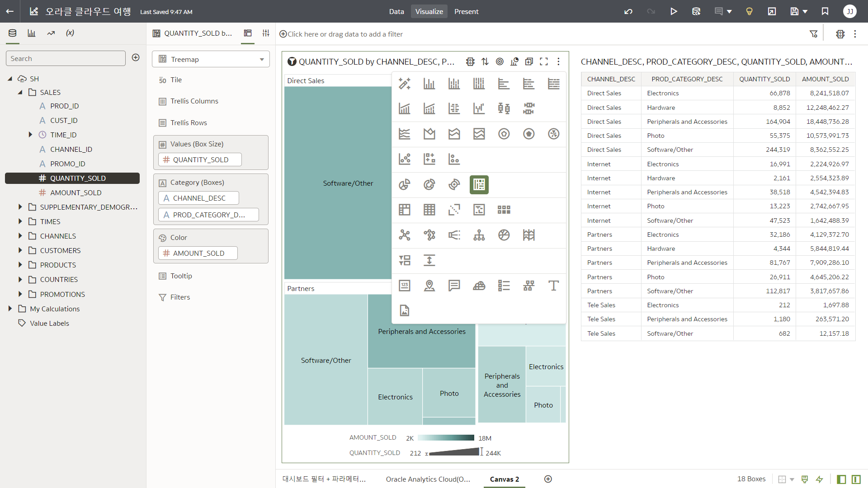Toggle the grammar panel visibility in bottom bar
Image resolution: width=868 pixels, height=488 pixels.
856,479
